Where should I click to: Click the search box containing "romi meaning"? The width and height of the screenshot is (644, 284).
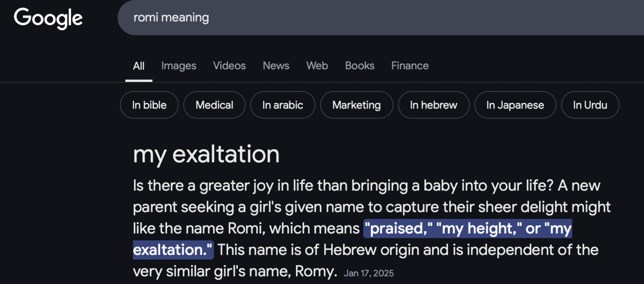358,18
